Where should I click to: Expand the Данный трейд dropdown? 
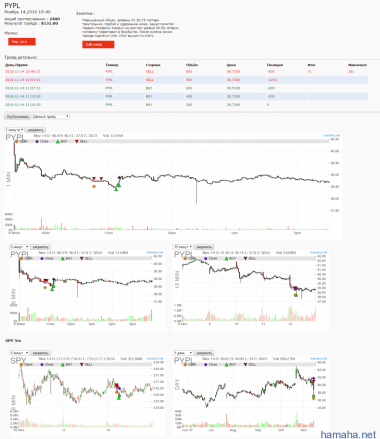coord(51,117)
